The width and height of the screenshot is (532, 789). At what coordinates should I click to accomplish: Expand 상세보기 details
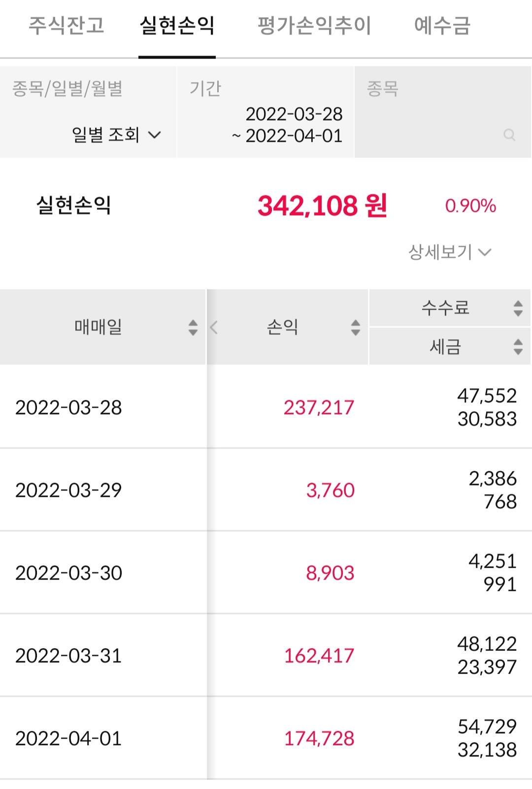449,252
